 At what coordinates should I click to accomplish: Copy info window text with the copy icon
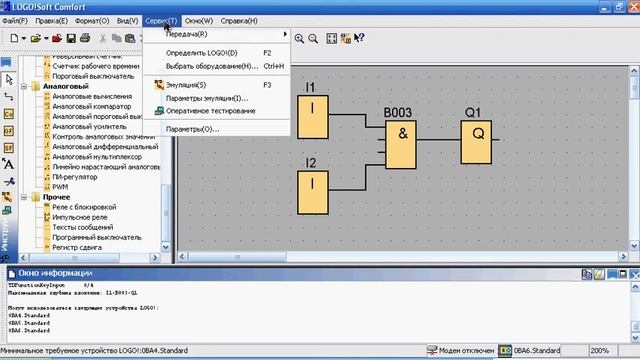tap(587, 274)
